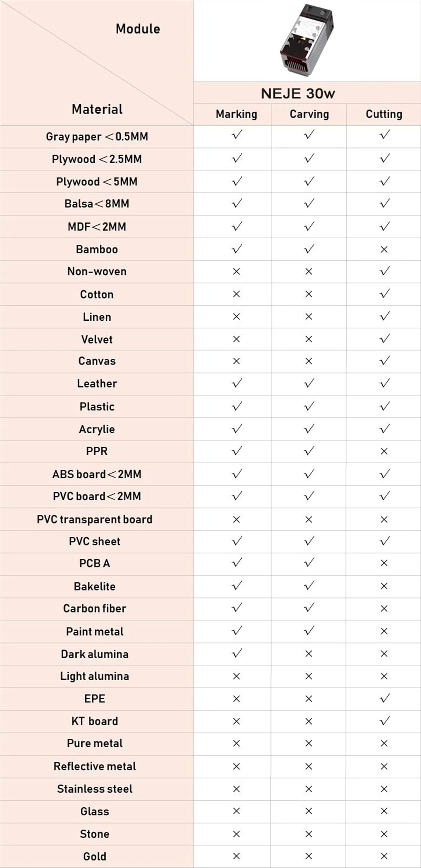Screen dimensions: 421x868
Task: Click the Non-woven cutting check mark
Action: pyautogui.click(x=385, y=271)
